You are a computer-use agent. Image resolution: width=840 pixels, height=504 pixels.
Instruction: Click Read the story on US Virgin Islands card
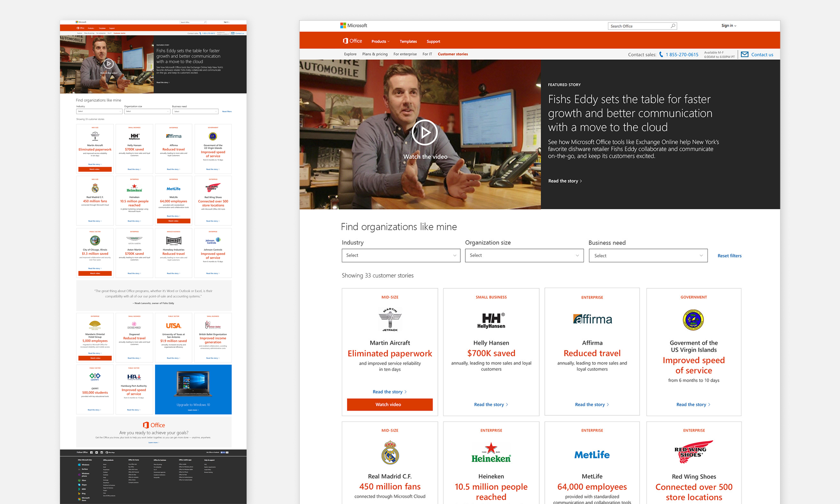pyautogui.click(x=693, y=404)
